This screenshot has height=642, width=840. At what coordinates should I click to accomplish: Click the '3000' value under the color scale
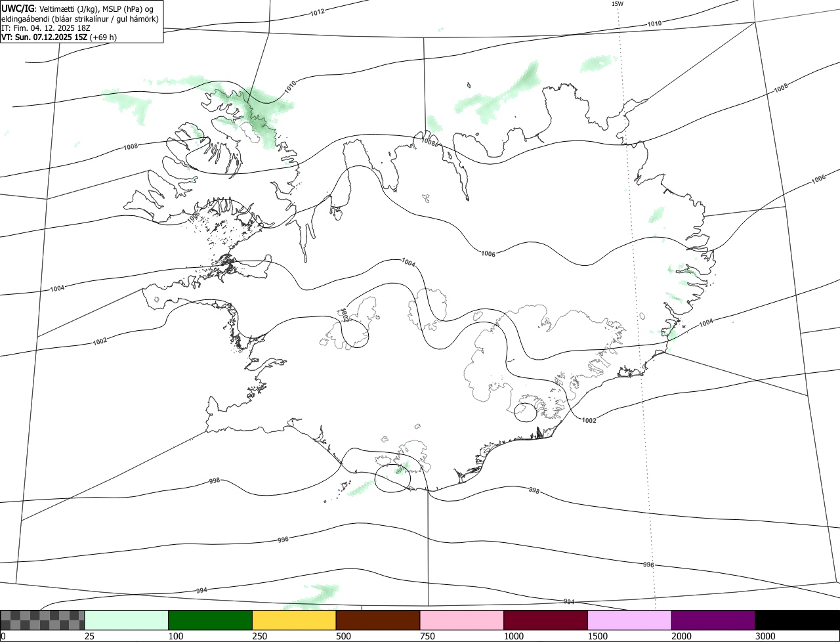[766, 636]
